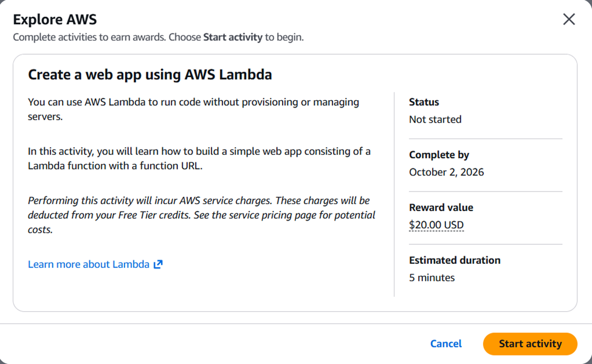Click the Status label
Image resolution: width=592 pixels, height=364 pixels.
(x=424, y=102)
